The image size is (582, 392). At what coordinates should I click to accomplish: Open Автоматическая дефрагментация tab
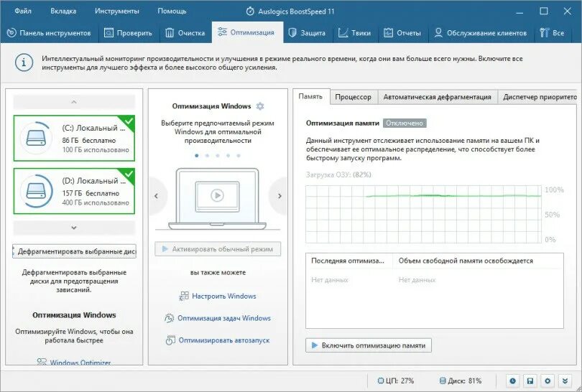tap(438, 97)
